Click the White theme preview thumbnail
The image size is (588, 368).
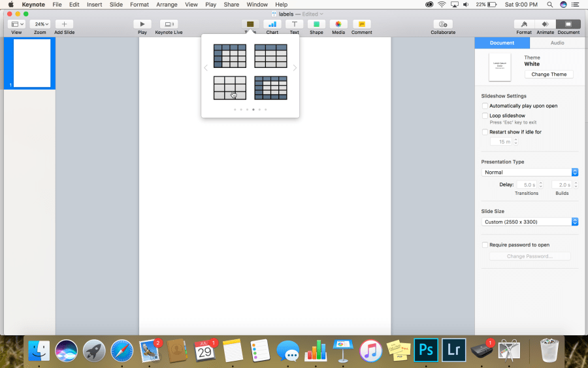coord(500,67)
